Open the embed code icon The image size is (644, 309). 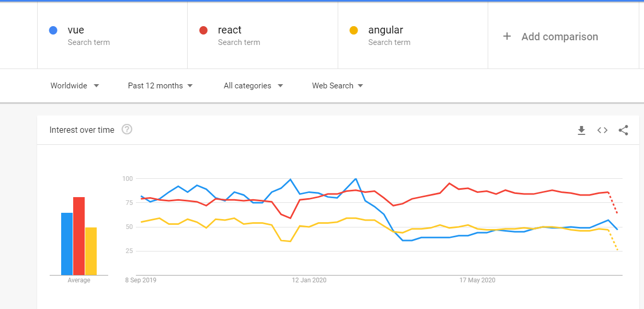(x=602, y=130)
